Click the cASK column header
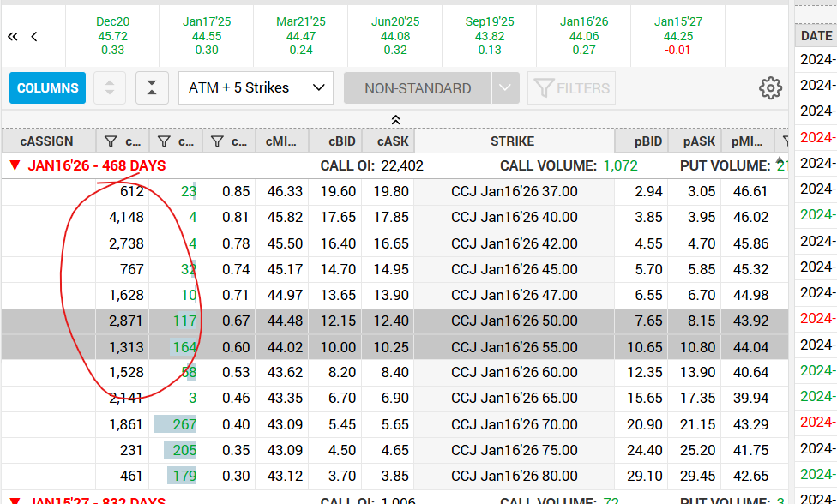 coord(388,141)
